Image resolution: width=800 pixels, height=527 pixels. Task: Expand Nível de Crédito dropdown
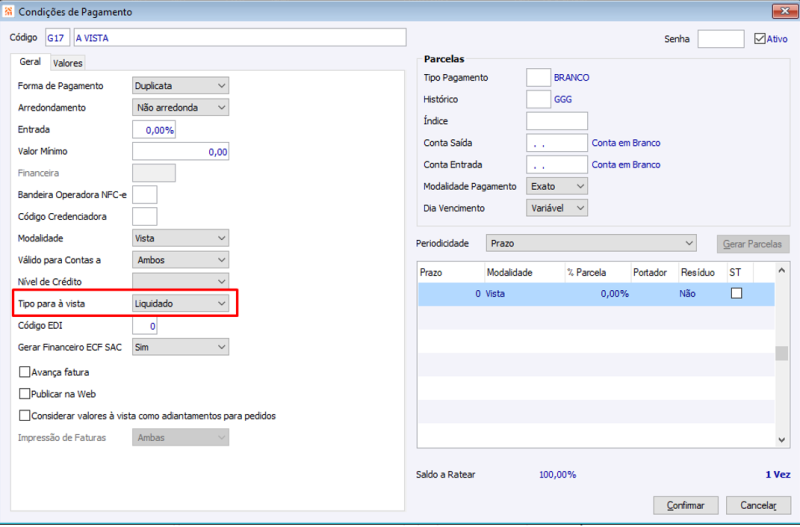181,281
